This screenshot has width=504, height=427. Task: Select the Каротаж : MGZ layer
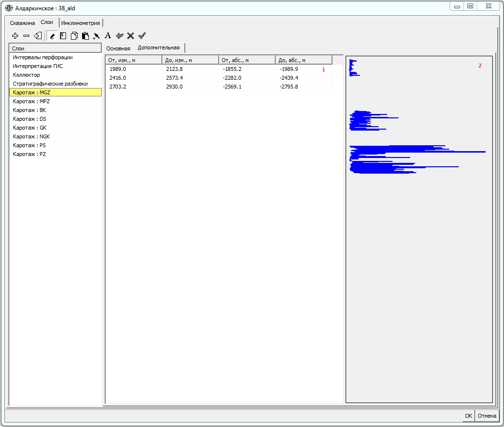coord(55,92)
